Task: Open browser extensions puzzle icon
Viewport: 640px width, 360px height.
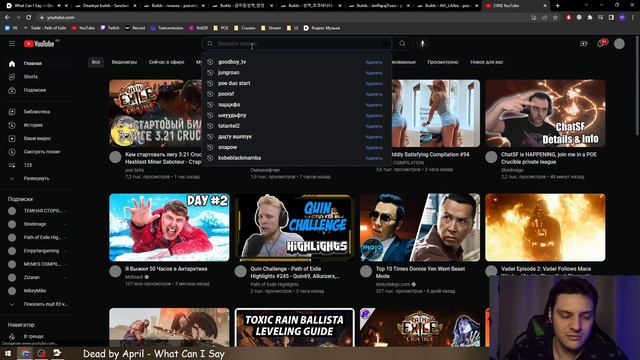Action: (590, 18)
